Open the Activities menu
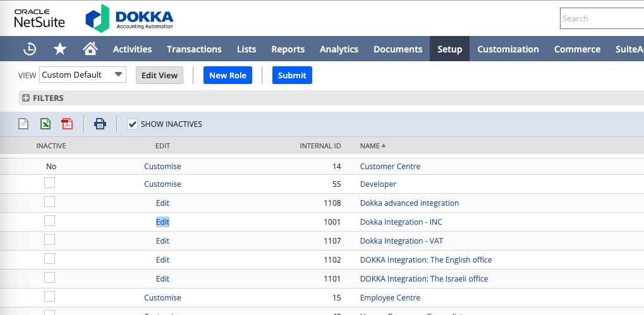 pos(132,49)
